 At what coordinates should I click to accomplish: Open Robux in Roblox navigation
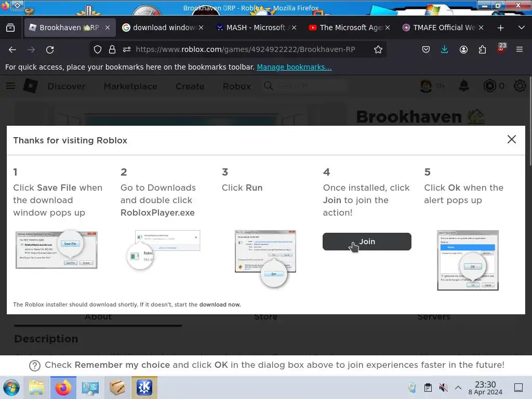tap(237, 87)
